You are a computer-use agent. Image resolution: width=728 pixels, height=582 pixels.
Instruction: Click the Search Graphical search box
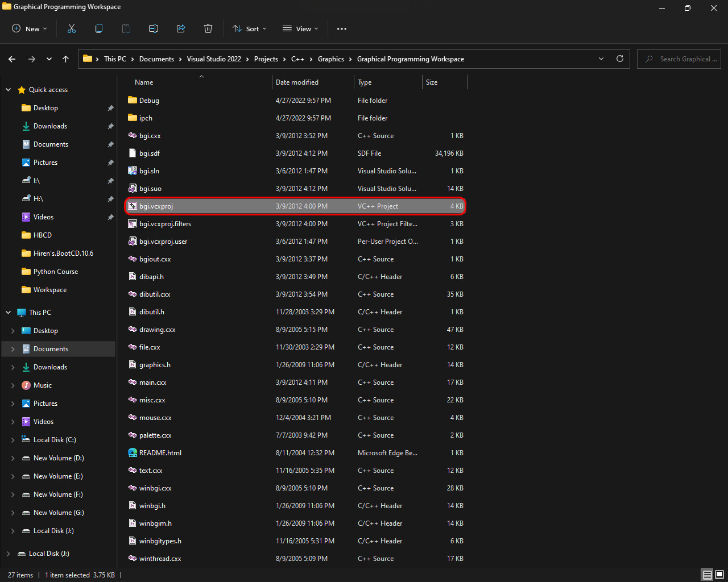coord(680,59)
